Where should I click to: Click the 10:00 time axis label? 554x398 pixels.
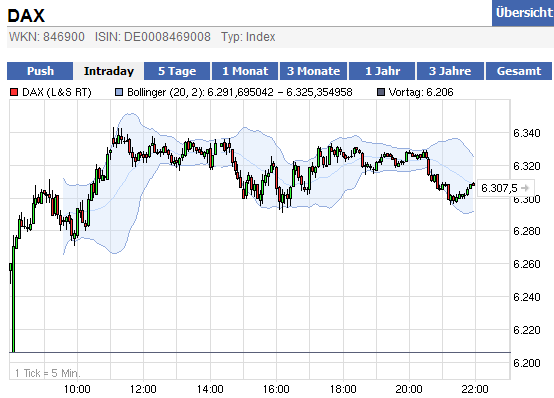77,389
